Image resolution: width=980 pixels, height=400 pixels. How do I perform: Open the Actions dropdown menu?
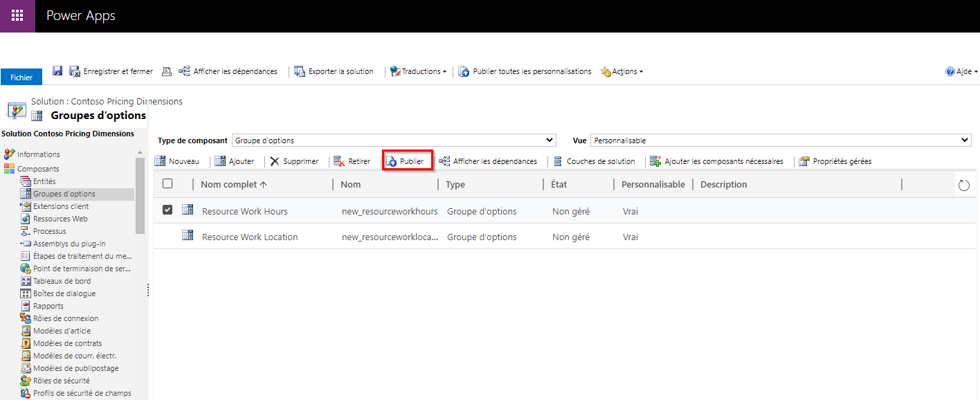coord(621,71)
